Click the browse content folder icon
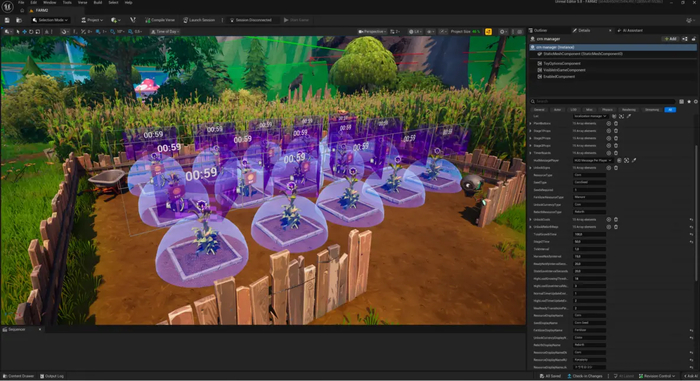 tap(19, 20)
